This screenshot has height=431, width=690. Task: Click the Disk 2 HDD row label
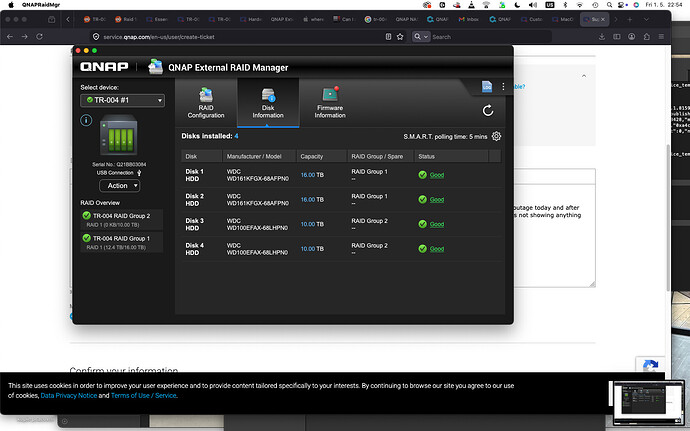point(195,200)
